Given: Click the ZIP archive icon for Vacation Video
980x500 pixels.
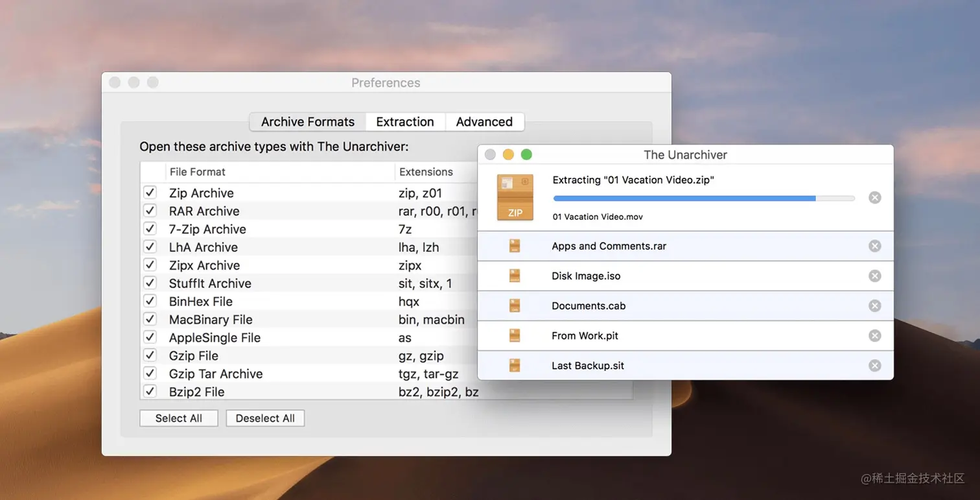Looking at the screenshot, I should pyautogui.click(x=515, y=197).
